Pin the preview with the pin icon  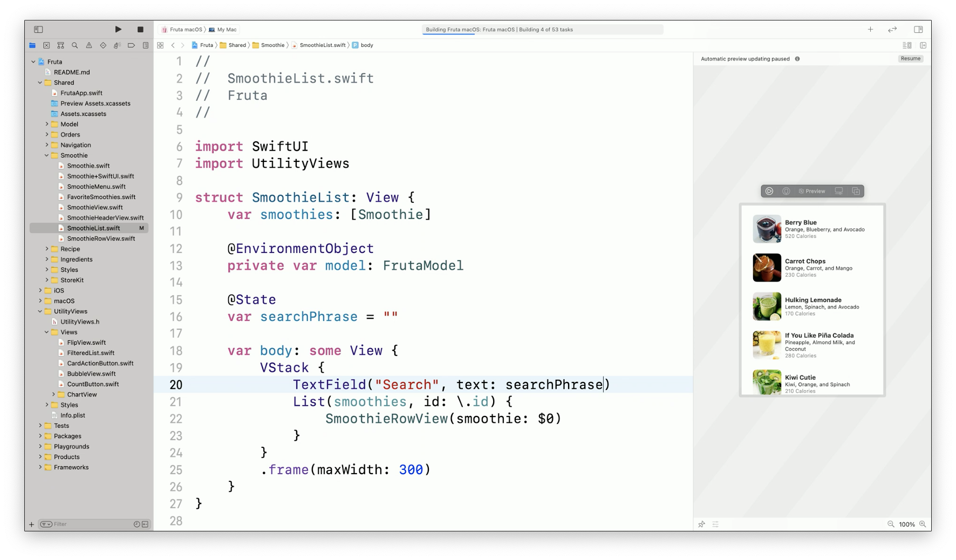coord(701,524)
